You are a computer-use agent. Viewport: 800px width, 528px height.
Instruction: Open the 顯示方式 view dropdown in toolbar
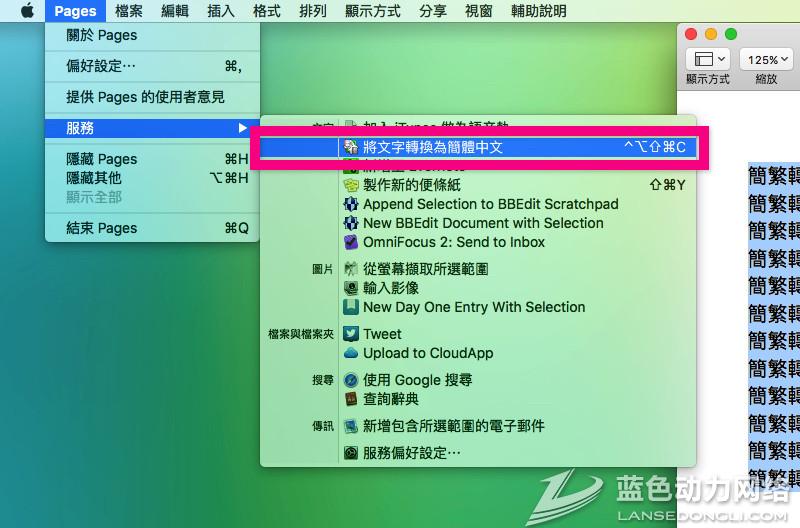click(708, 59)
